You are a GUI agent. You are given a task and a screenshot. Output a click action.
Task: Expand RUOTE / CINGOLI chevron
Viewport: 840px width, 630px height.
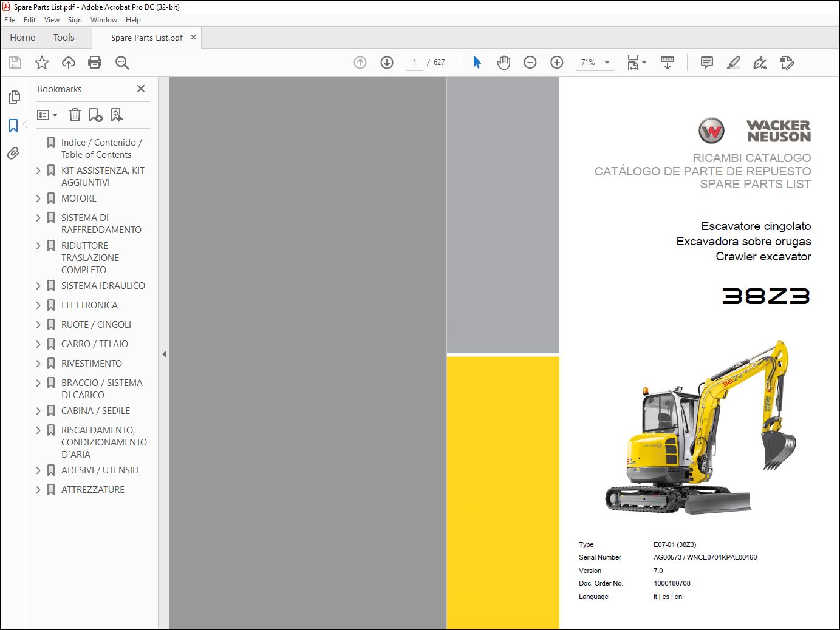pyautogui.click(x=38, y=325)
